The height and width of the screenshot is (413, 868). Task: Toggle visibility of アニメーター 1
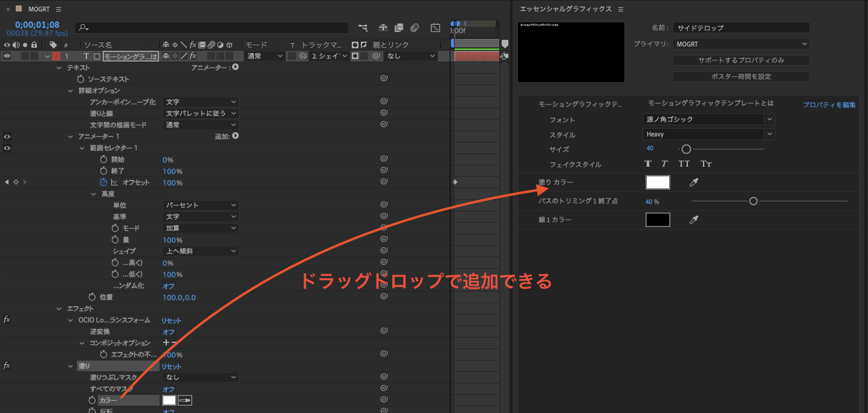(7, 136)
